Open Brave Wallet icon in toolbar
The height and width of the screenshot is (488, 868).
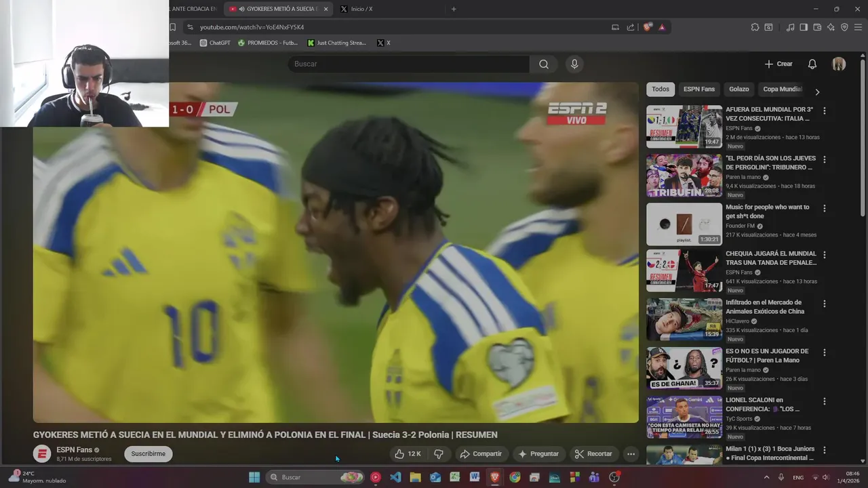tap(817, 27)
